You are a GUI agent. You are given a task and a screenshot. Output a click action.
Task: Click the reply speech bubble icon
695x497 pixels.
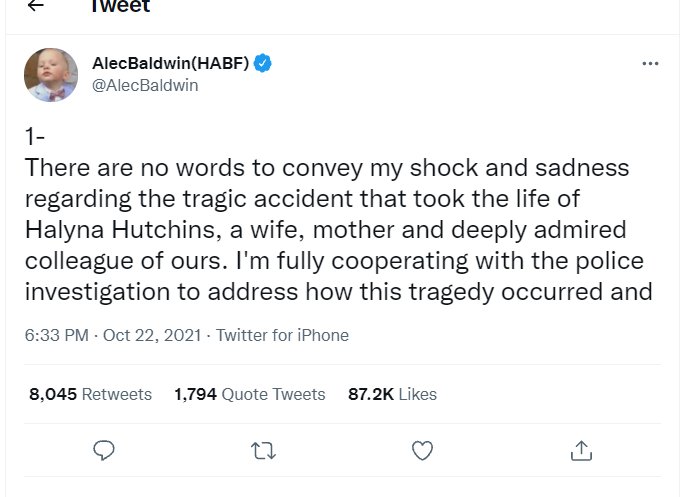tap(104, 451)
